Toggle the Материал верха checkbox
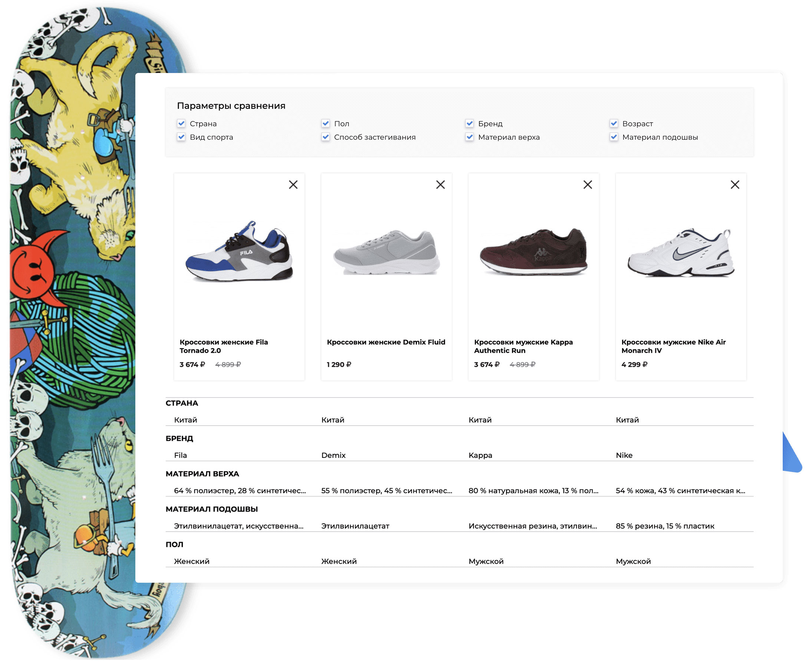The image size is (812, 672). point(469,137)
